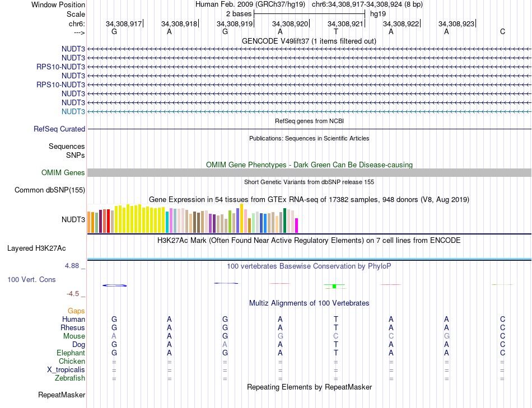Screen dimensions: 532x408
Task: Select the light-blue NUDT3 transcript label
Action: tap(73, 111)
